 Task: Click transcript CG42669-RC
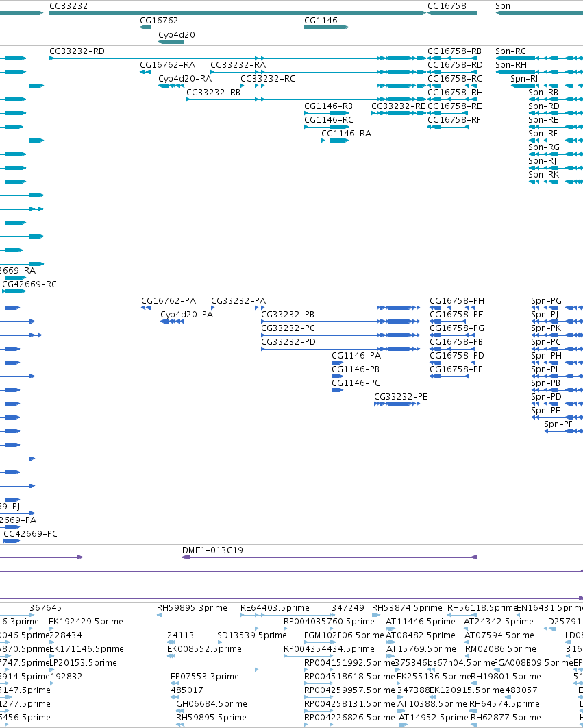coord(29,284)
